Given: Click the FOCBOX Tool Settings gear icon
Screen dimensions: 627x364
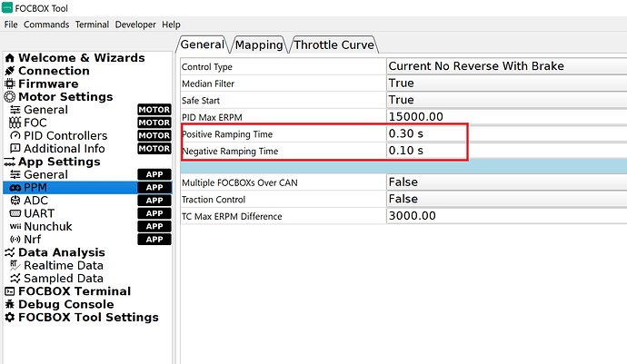Looking at the screenshot, I should click(x=10, y=317).
